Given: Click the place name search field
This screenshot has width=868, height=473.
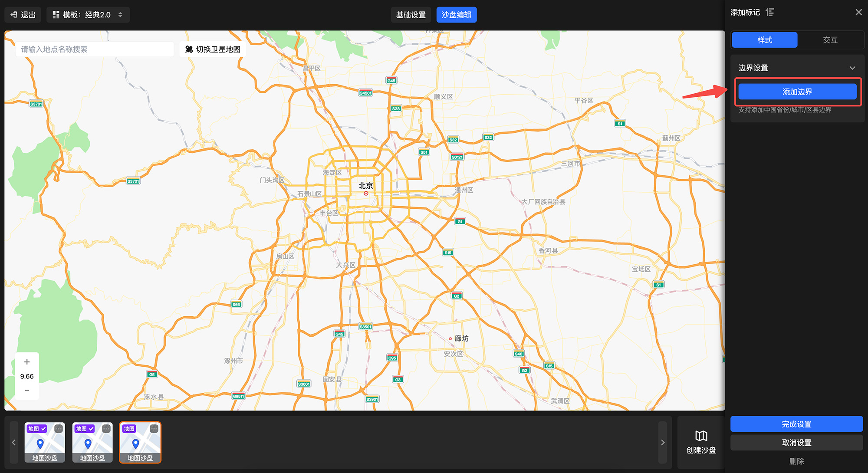Looking at the screenshot, I should [x=94, y=49].
